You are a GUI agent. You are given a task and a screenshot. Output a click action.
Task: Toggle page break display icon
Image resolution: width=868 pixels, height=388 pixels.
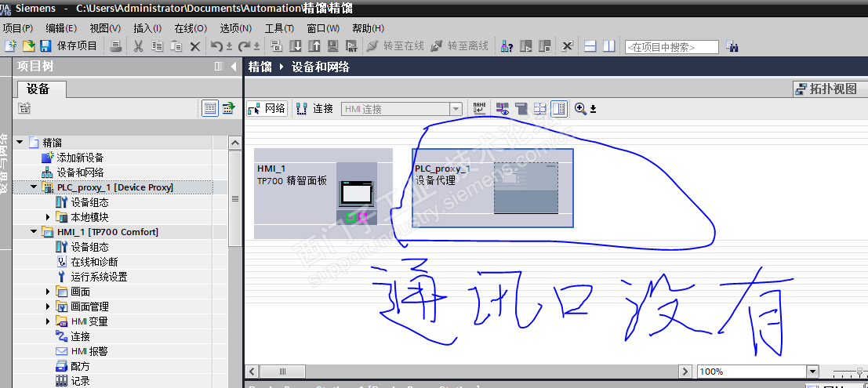539,108
